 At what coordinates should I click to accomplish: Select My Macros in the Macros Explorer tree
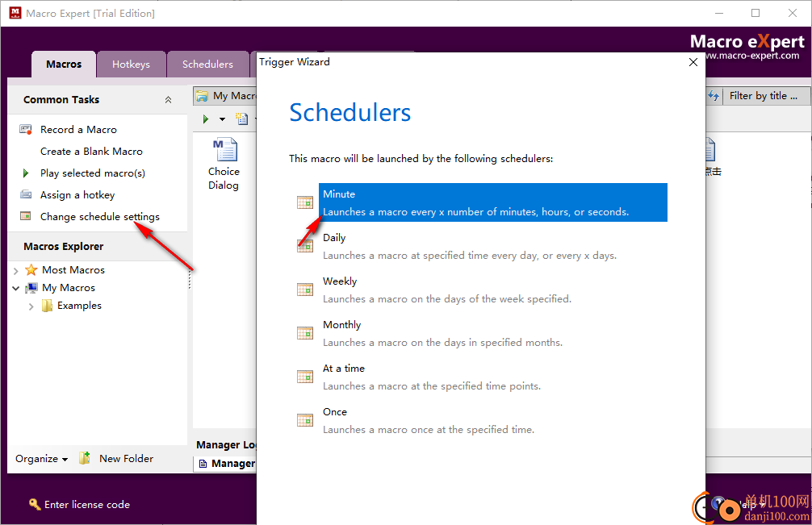[x=69, y=288]
